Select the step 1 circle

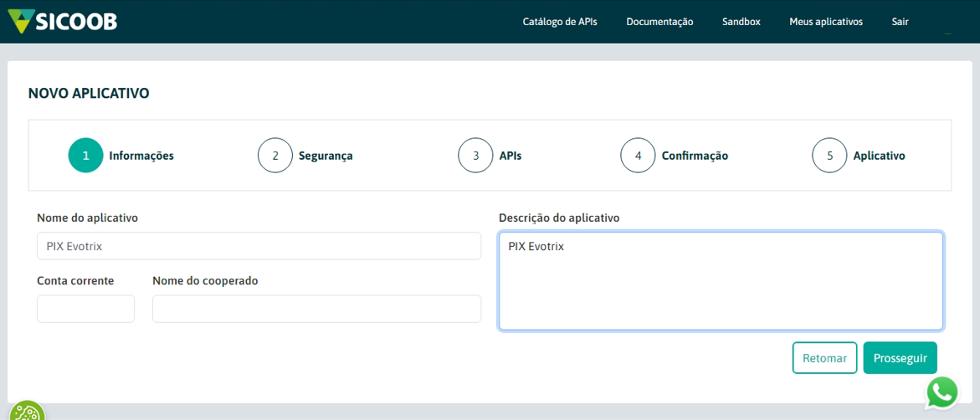click(x=85, y=156)
